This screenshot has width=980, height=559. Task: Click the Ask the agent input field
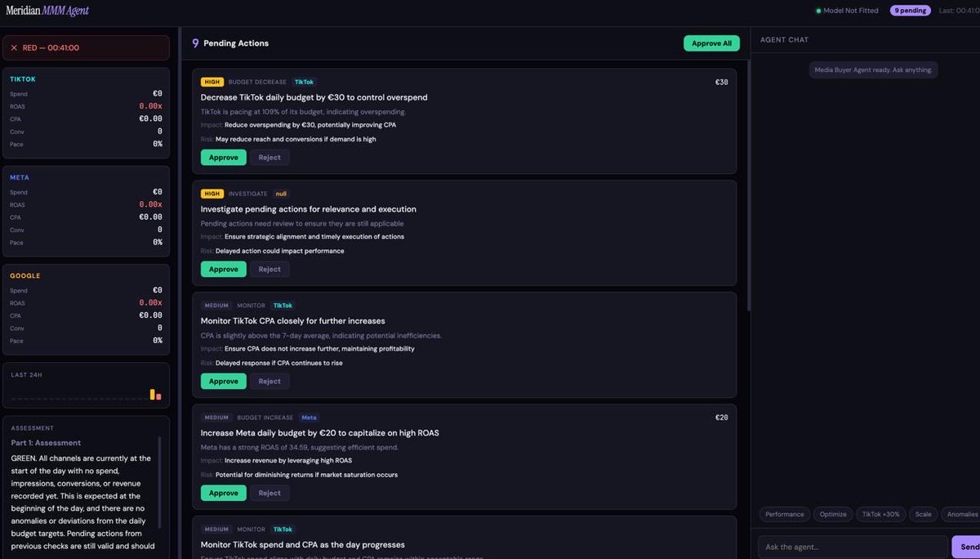tap(853, 547)
